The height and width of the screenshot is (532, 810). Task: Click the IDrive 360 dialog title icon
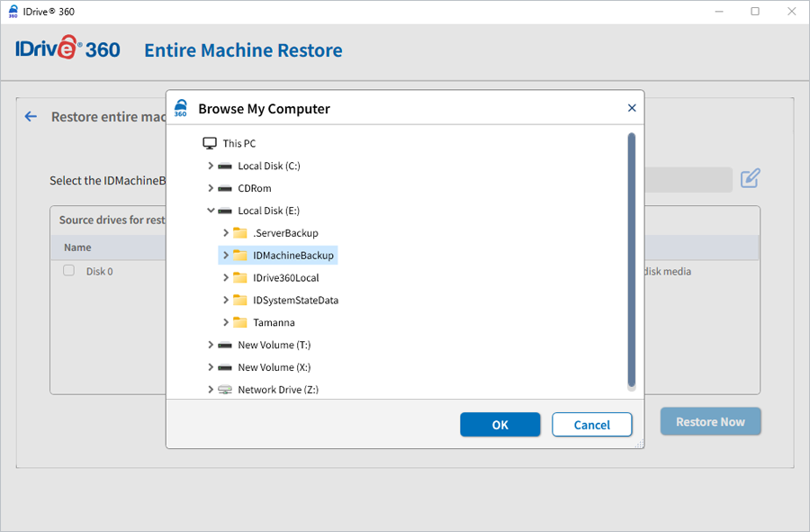click(x=180, y=108)
